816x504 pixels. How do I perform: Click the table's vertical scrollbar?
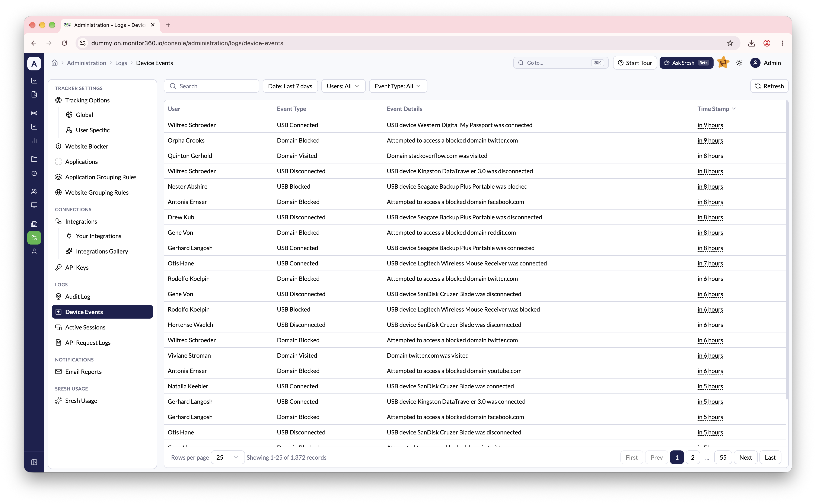(787, 250)
